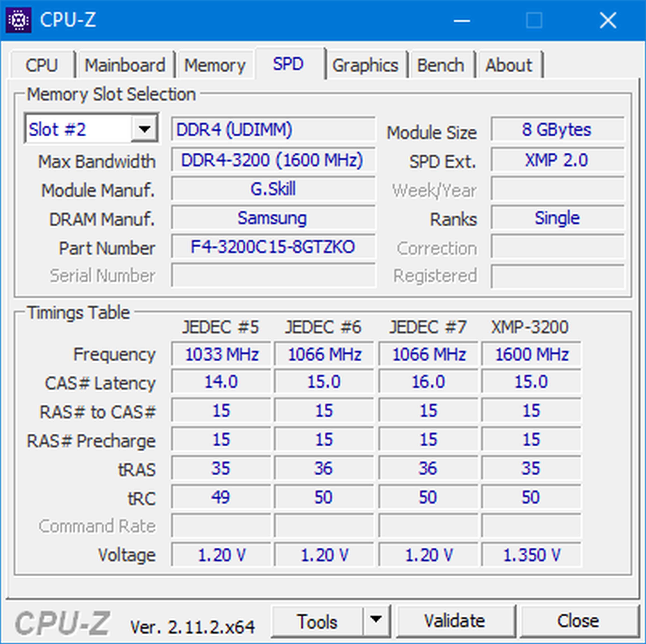This screenshot has width=646, height=644.
Task: Minimize the CPU-Z window
Action: coord(462,21)
